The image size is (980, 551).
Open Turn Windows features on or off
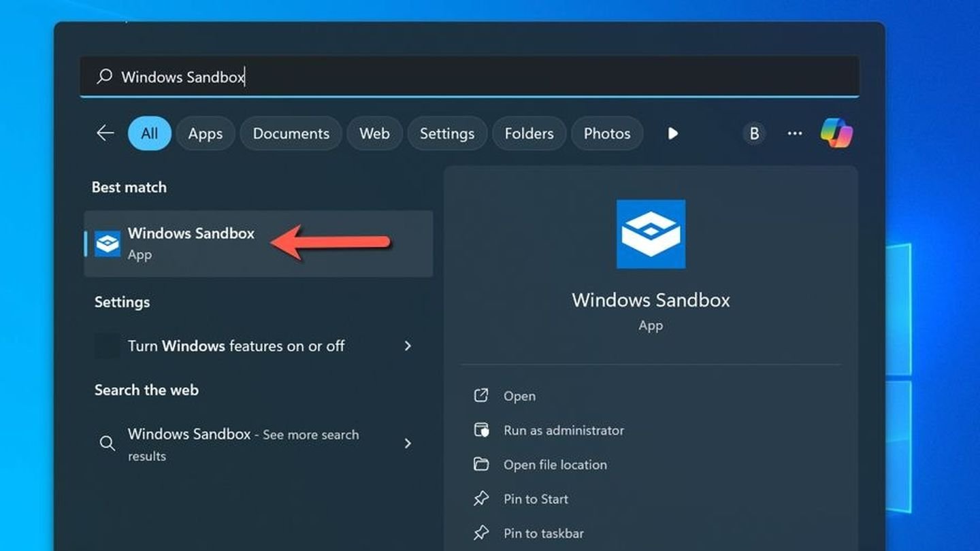pos(259,346)
